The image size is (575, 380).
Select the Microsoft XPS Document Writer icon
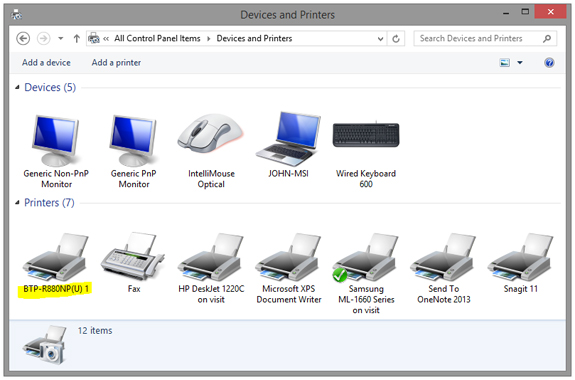(x=289, y=257)
